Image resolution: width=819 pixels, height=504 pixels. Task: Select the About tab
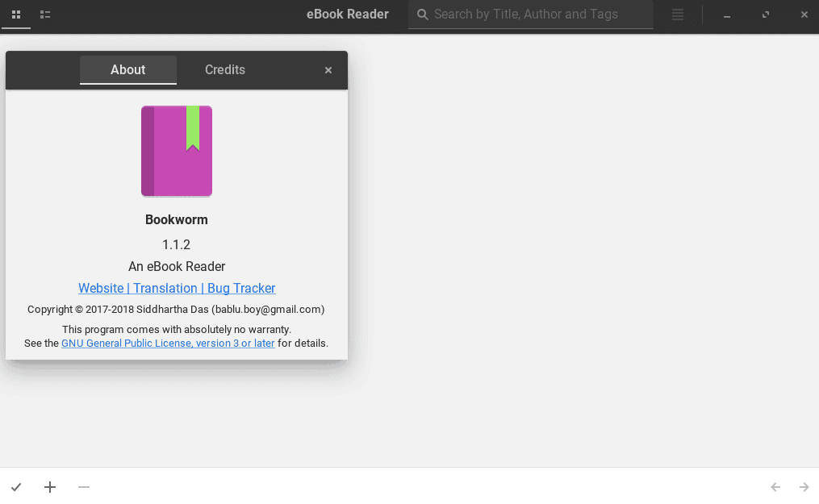pyautogui.click(x=127, y=69)
